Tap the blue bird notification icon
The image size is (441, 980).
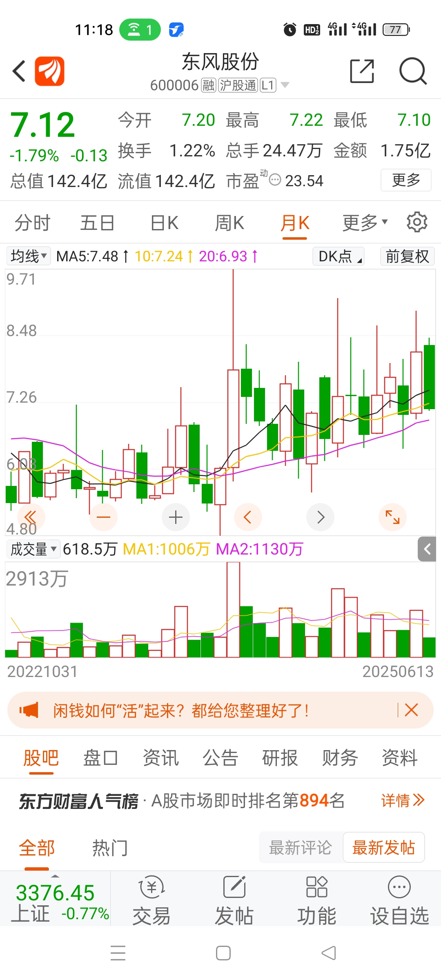pyautogui.click(x=176, y=29)
